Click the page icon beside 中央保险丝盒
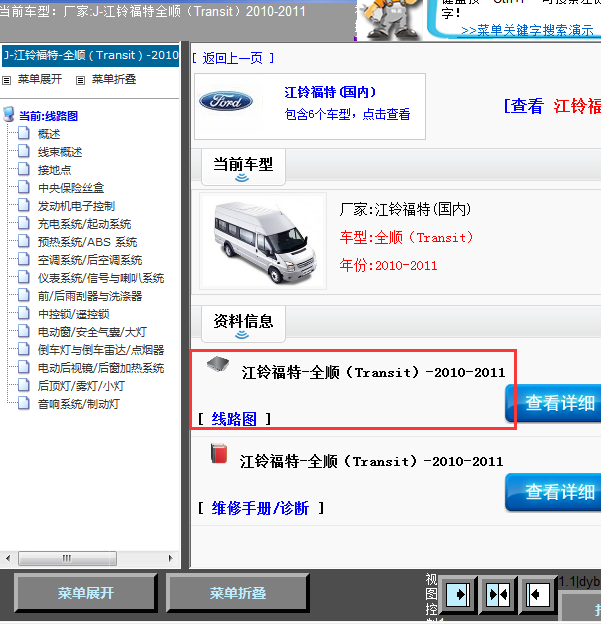 24,187
